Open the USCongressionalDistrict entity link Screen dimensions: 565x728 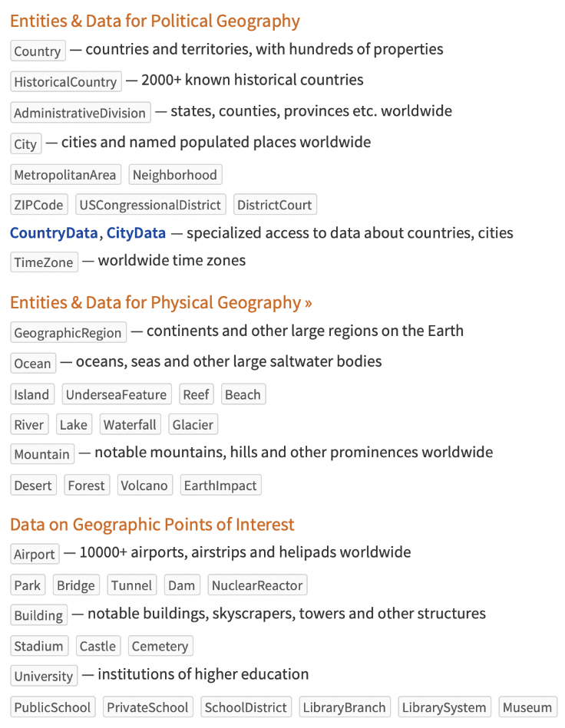(x=150, y=205)
